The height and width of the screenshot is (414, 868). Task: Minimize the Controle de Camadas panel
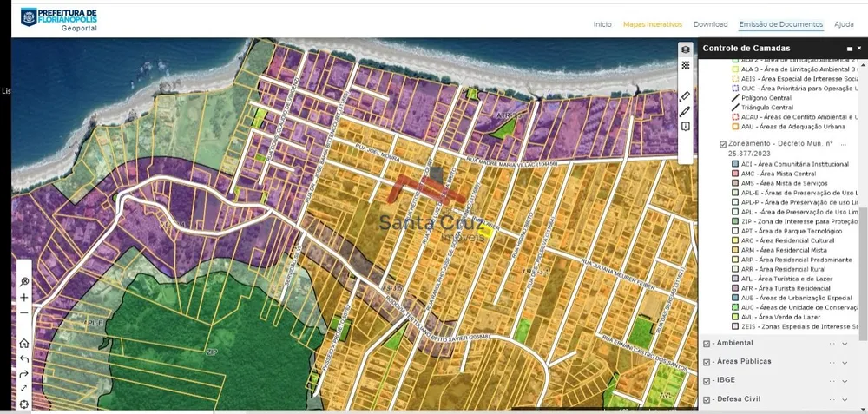click(x=850, y=49)
